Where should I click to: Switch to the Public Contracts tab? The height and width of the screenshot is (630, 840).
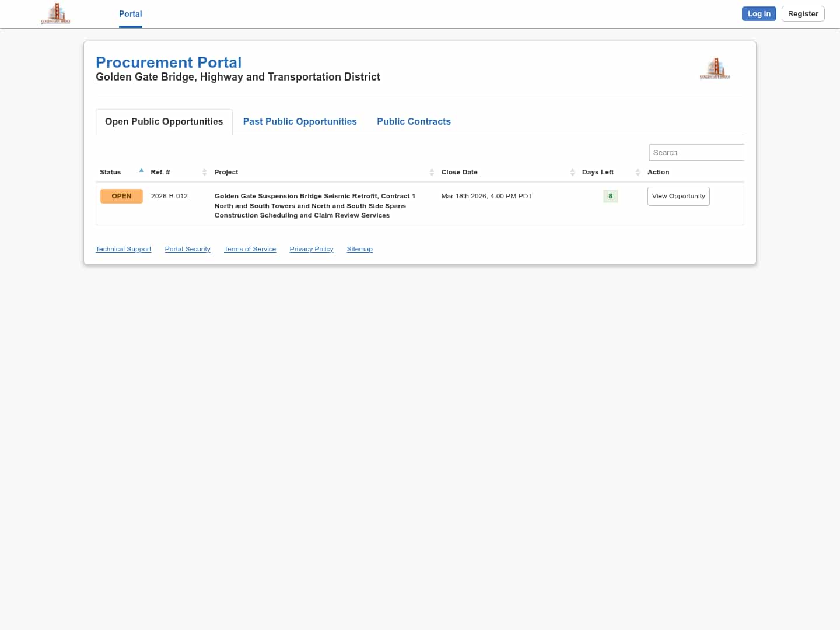(414, 121)
